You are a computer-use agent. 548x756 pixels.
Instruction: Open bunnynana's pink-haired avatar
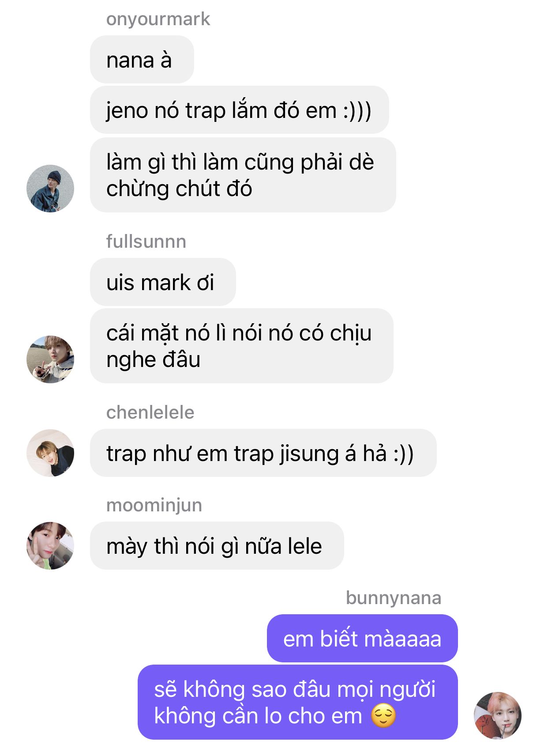click(x=498, y=715)
